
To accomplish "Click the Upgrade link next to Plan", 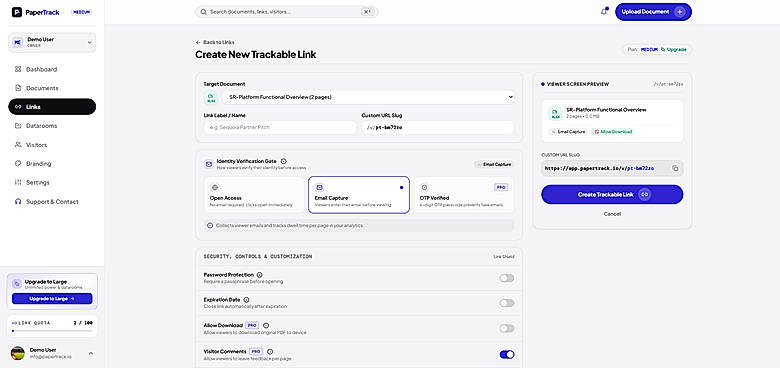I will click(x=674, y=50).
